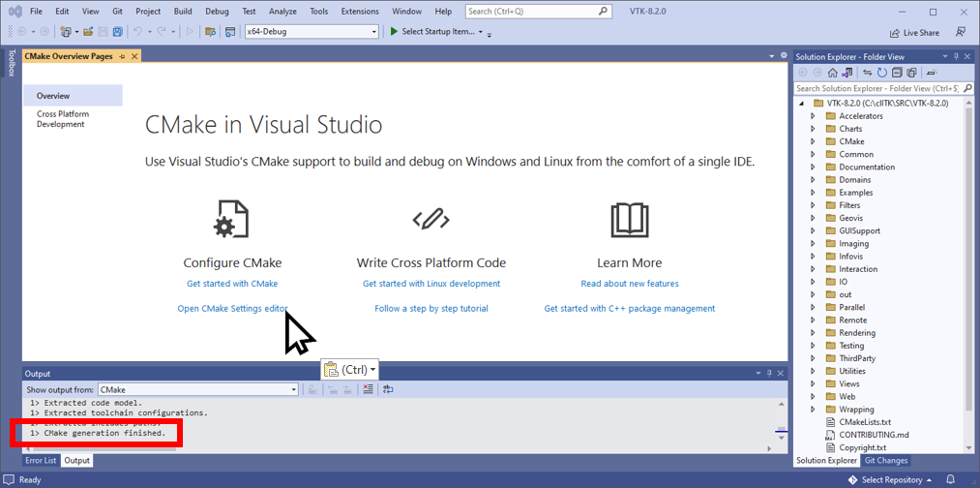Click Open CMake Settings editor link
This screenshot has width=980, height=488.
coord(232,309)
